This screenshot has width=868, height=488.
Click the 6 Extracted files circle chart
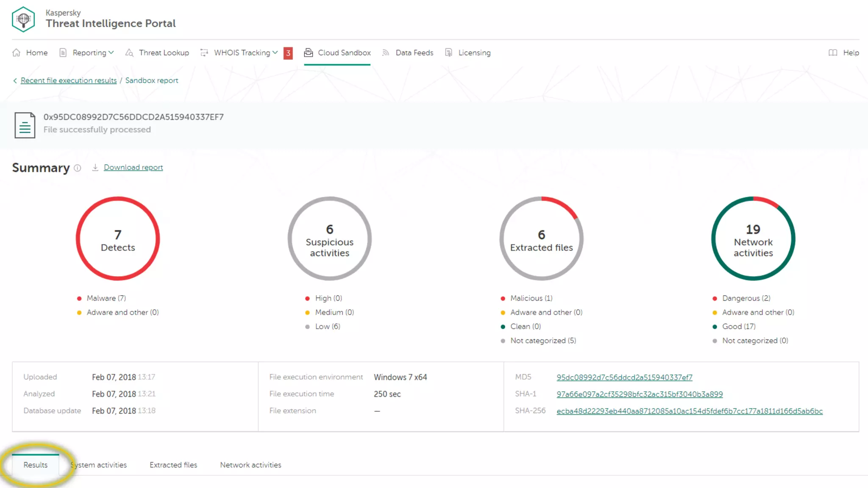(x=542, y=238)
